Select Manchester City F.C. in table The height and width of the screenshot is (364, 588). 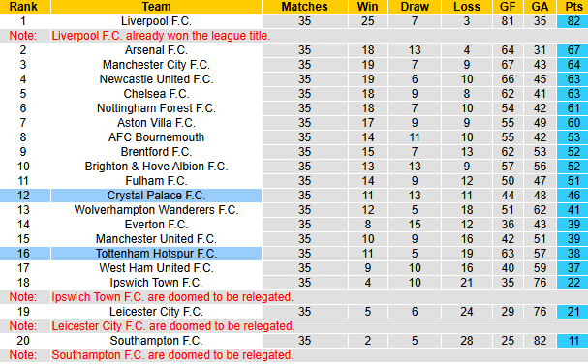[156, 65]
